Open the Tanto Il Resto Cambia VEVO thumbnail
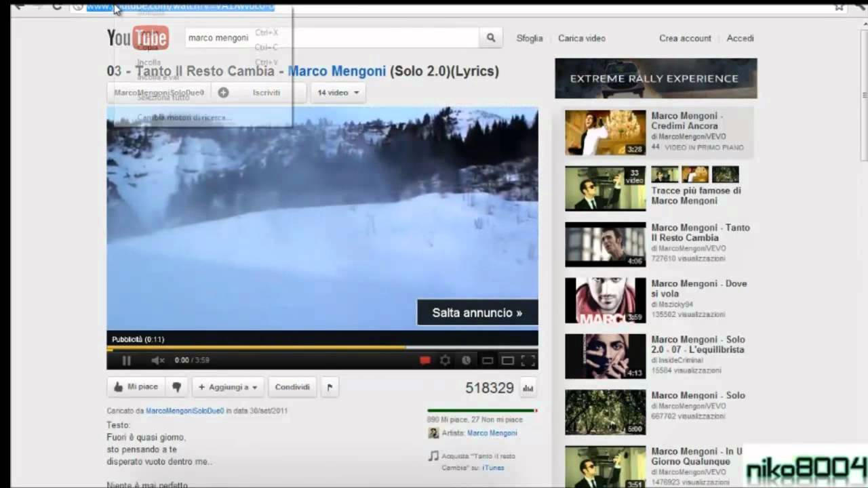Viewport: 868px width, 488px height. click(606, 244)
